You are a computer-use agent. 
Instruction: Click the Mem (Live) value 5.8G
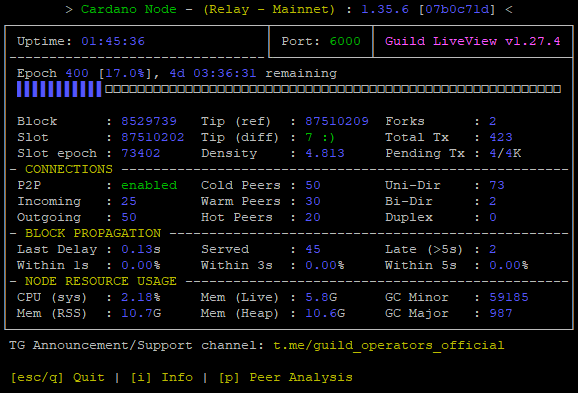321,297
